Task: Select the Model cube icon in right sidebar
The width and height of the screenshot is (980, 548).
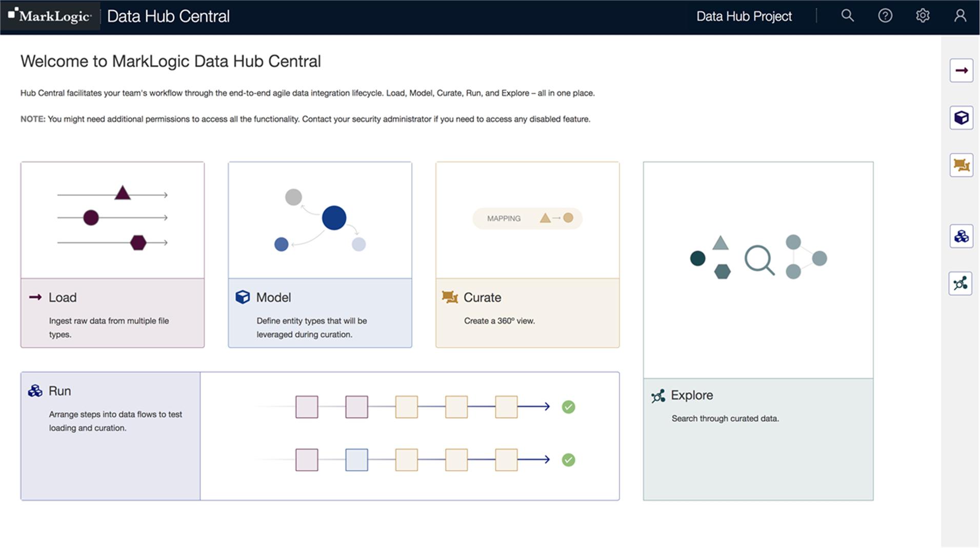Action: [963, 118]
